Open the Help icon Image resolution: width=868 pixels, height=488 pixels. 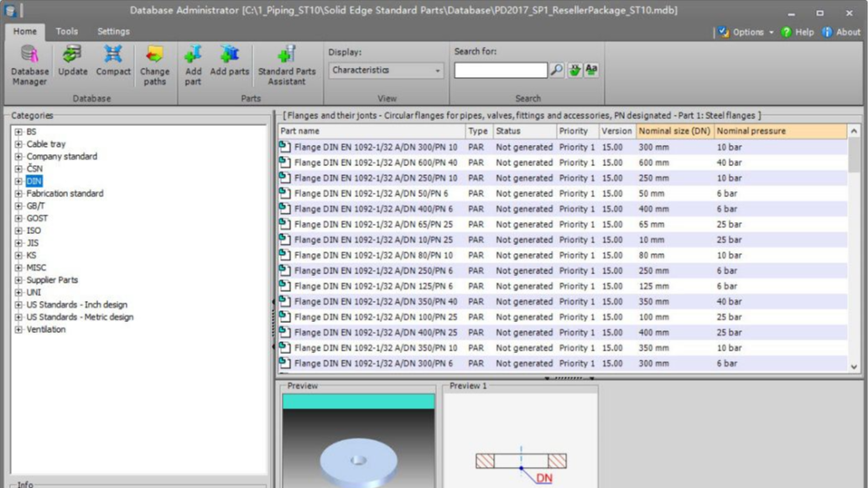click(x=786, y=32)
